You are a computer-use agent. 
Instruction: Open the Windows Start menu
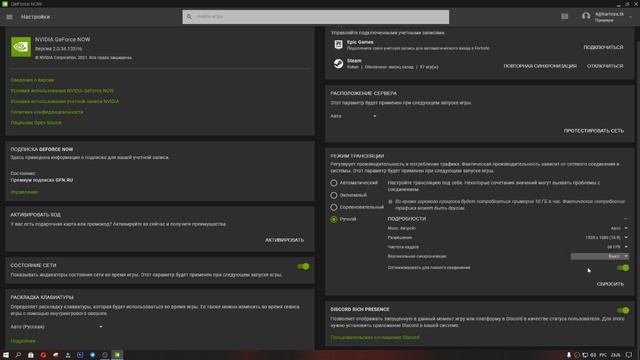click(x=6, y=355)
